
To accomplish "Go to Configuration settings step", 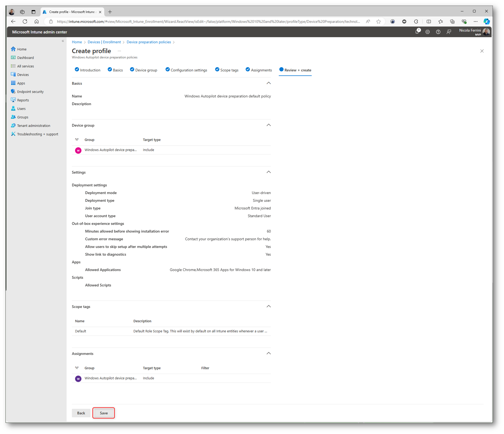I will point(186,70).
